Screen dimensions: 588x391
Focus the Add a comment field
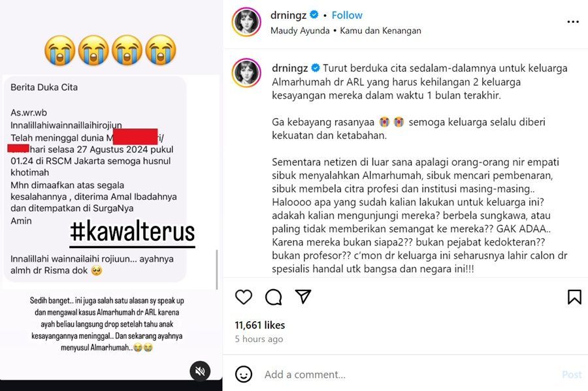tap(409, 375)
